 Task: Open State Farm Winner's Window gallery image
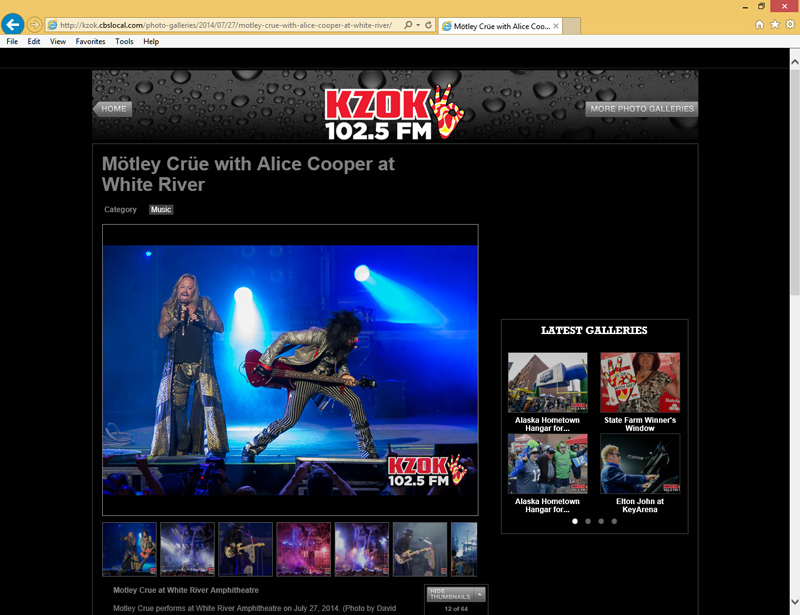(x=640, y=382)
